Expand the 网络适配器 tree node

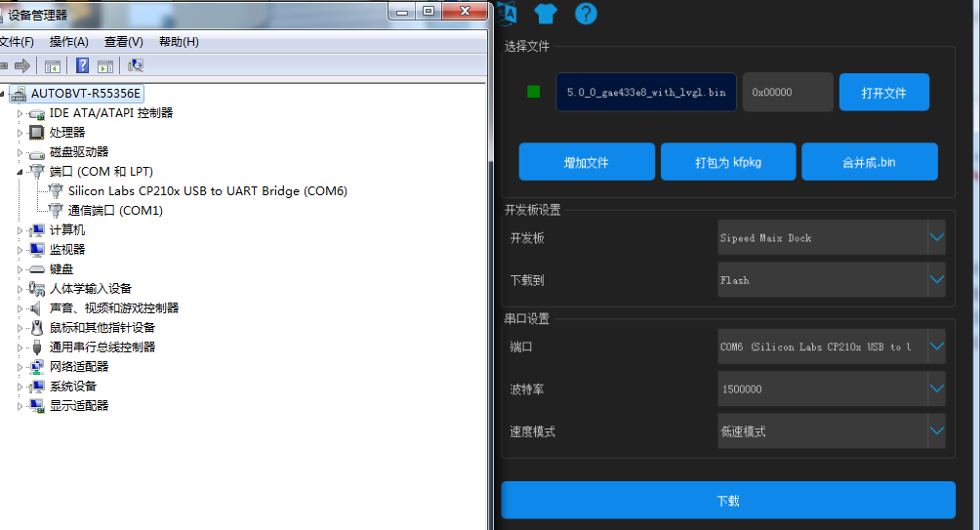[20, 368]
